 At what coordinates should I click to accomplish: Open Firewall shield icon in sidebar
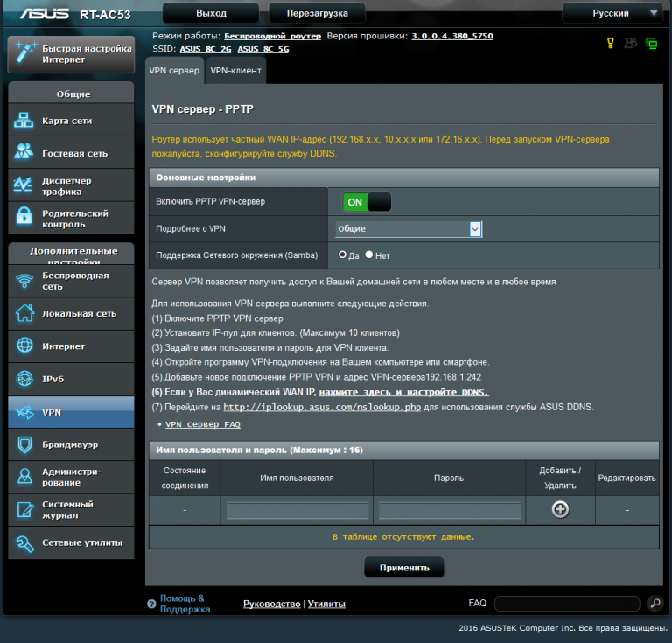(x=24, y=444)
